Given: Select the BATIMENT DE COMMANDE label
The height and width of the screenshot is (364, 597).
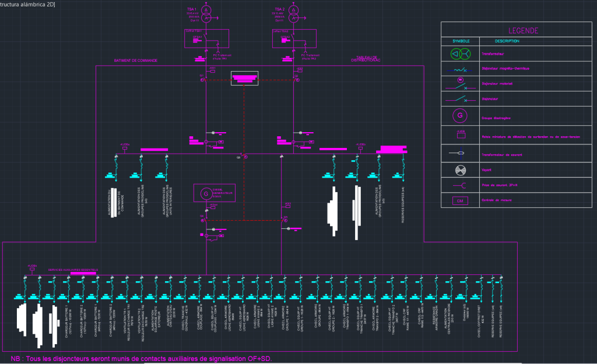Looking at the screenshot, I should point(135,60).
